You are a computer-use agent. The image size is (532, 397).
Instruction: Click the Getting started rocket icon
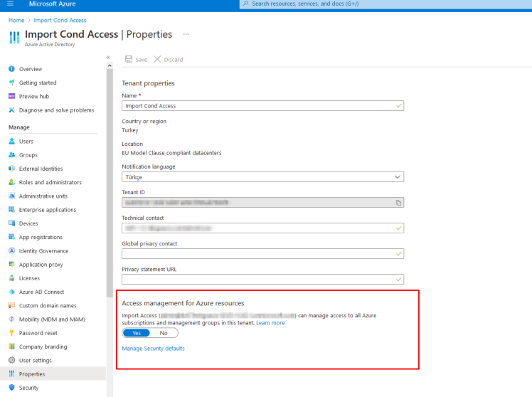coord(11,83)
